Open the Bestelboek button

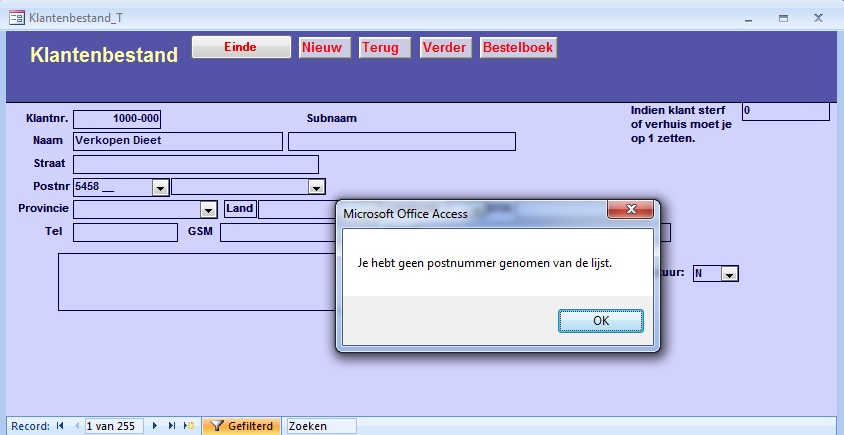pyautogui.click(x=518, y=47)
